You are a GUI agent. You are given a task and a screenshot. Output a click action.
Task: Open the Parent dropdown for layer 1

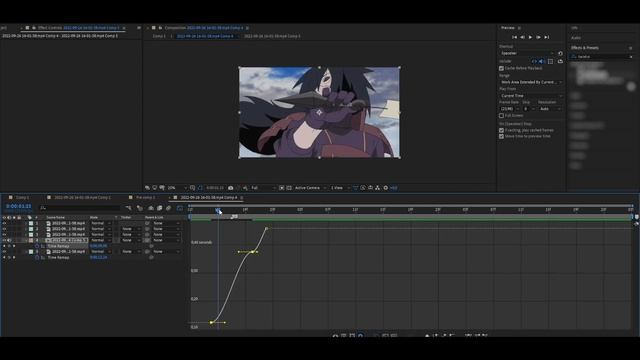point(166,223)
